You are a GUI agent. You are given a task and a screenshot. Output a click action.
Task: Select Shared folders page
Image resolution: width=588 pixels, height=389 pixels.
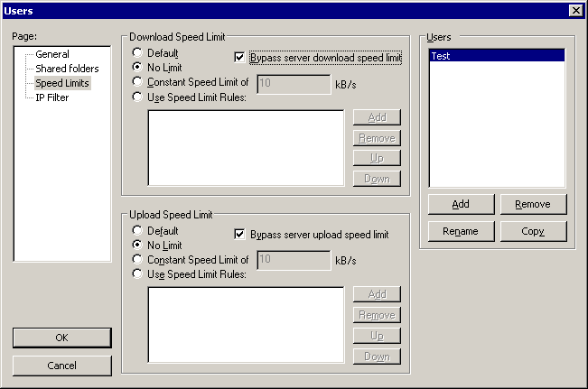pyautogui.click(x=67, y=69)
